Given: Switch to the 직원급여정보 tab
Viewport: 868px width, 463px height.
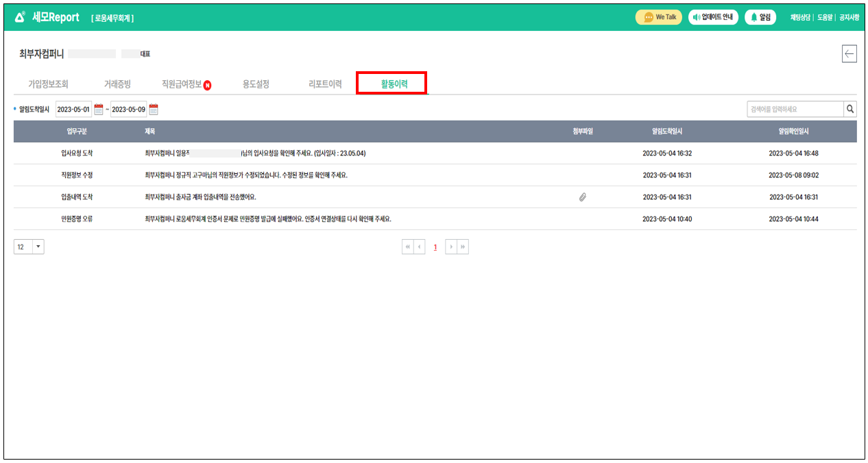Looking at the screenshot, I should (x=182, y=84).
